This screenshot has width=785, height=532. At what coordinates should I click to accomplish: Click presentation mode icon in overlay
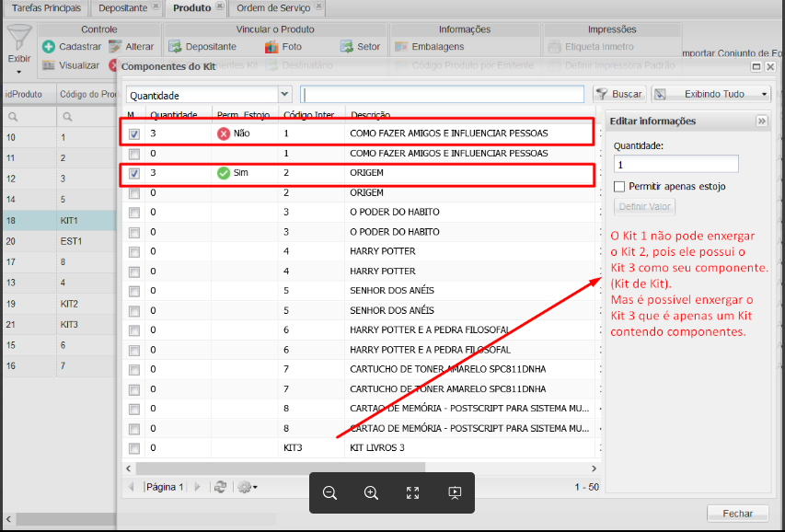coord(455,493)
